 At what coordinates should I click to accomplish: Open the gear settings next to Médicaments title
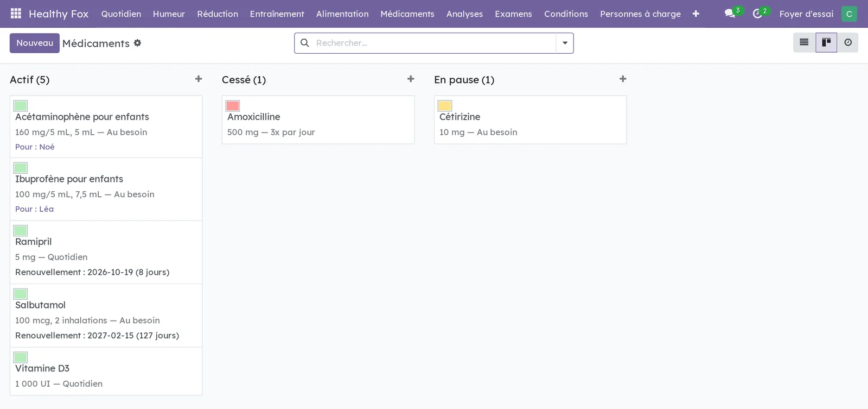point(138,43)
